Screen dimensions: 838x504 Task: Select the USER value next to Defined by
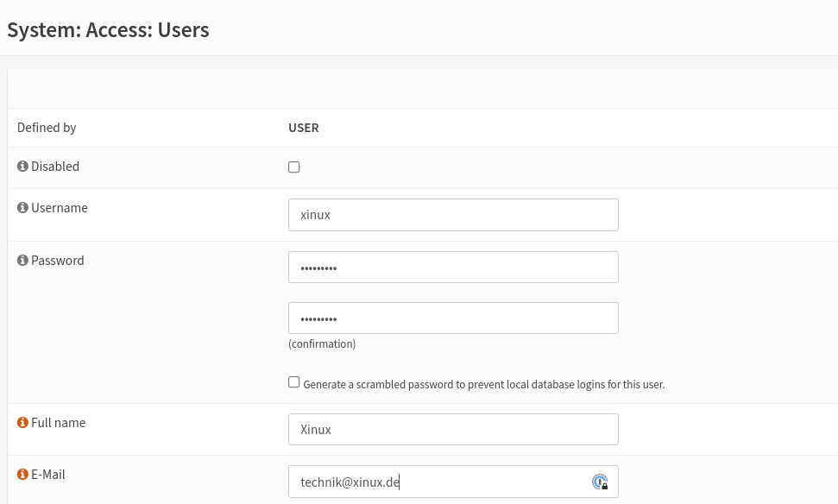tap(304, 128)
